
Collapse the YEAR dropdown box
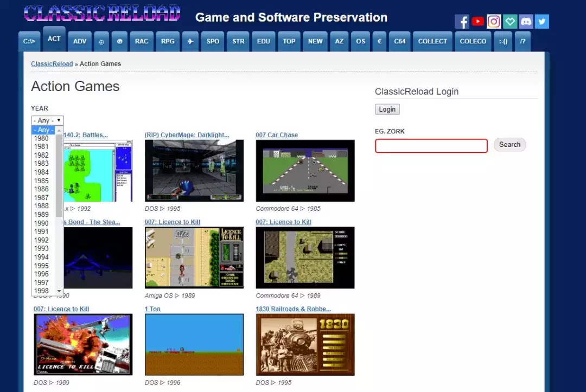click(47, 120)
